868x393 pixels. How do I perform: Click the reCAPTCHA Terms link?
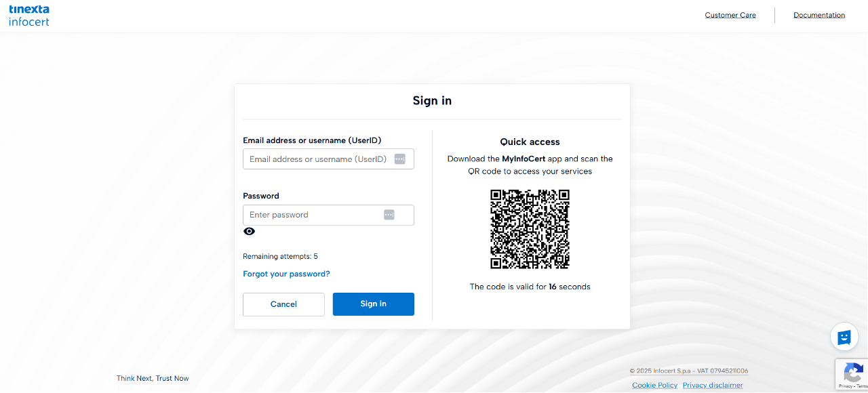pos(861,386)
